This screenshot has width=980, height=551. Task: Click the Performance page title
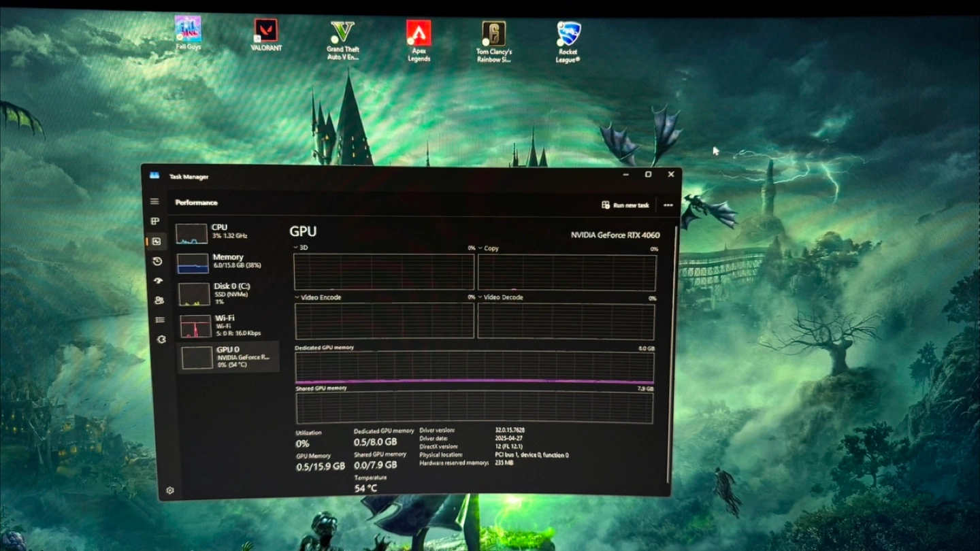coord(196,202)
